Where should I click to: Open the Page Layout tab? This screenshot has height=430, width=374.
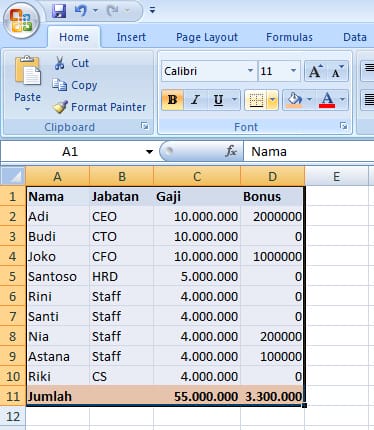click(x=207, y=37)
